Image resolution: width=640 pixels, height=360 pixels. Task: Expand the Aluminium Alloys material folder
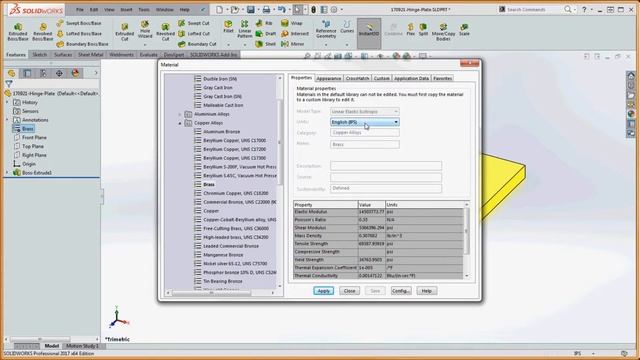(x=180, y=114)
